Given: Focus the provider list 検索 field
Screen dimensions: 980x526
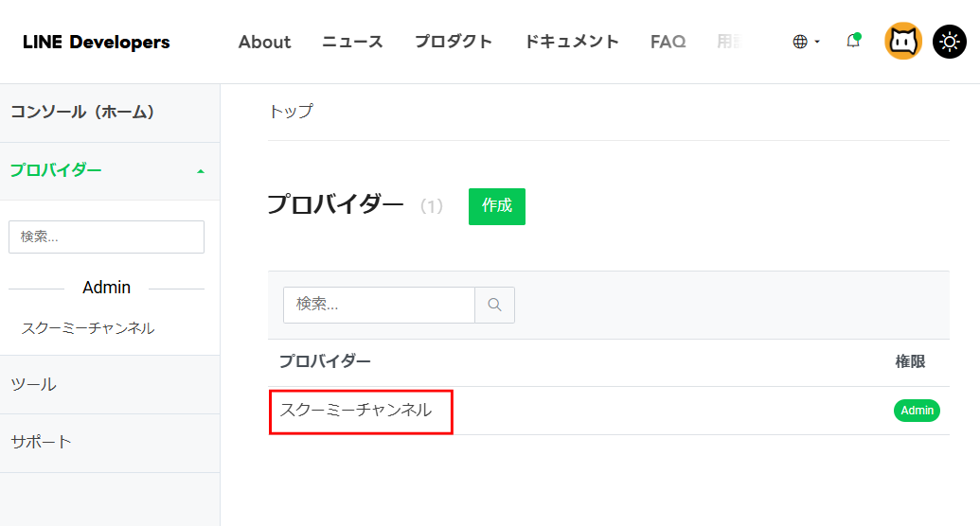Looking at the screenshot, I should (x=379, y=305).
